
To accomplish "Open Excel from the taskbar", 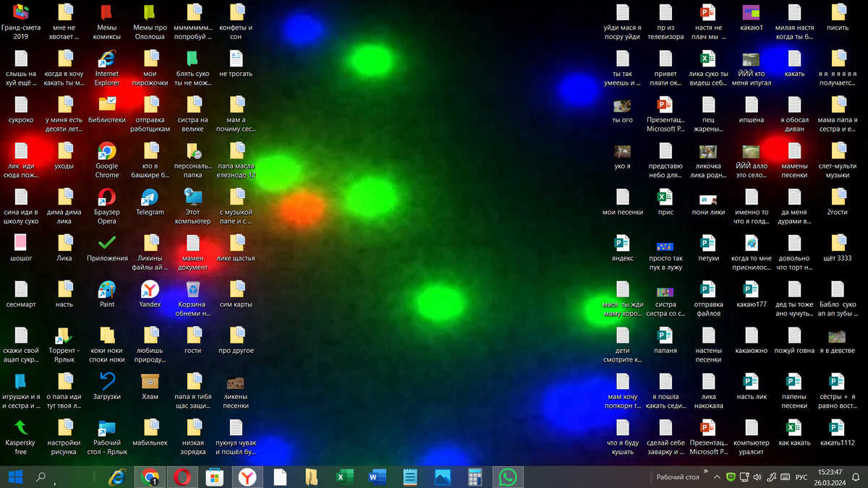I will click(344, 477).
